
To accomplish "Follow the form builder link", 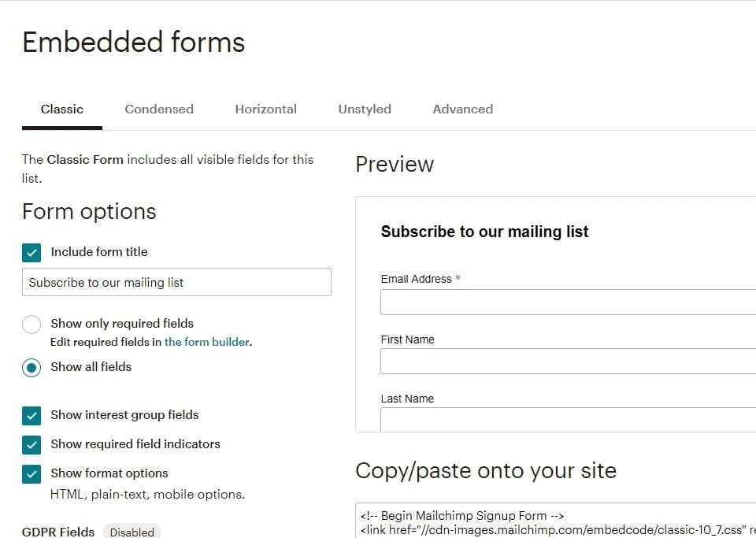I will pyautogui.click(x=207, y=342).
